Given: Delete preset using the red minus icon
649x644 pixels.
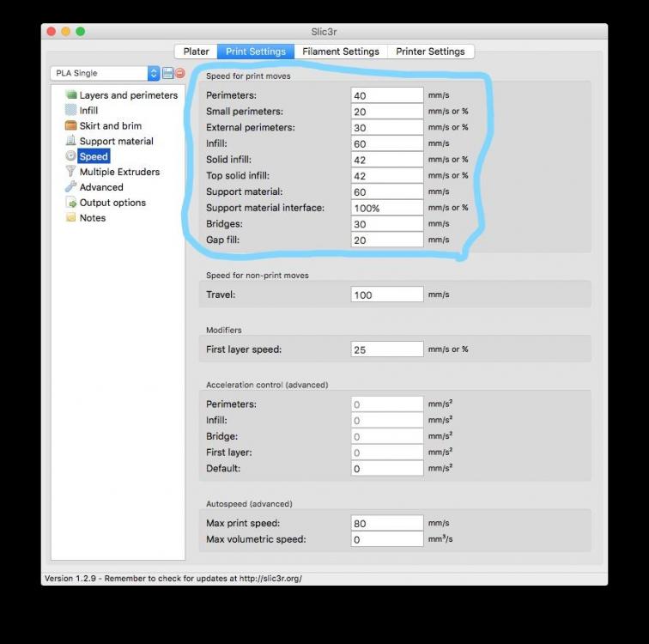Looking at the screenshot, I should pos(180,73).
